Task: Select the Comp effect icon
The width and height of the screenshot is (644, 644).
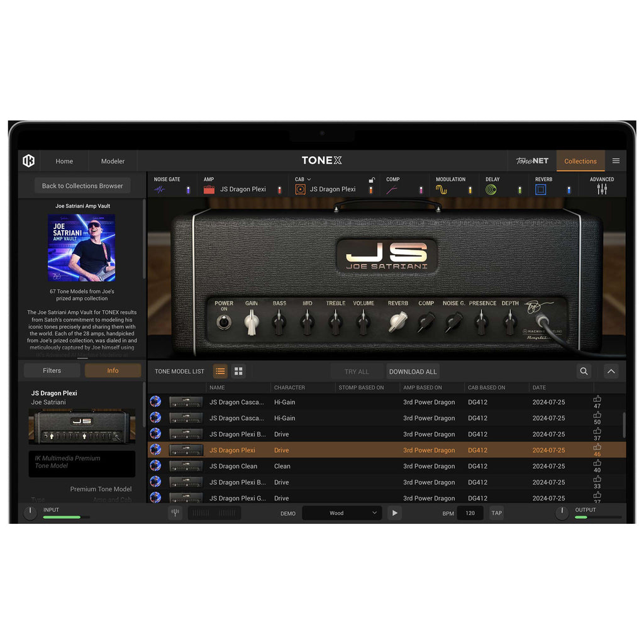Action: point(391,189)
